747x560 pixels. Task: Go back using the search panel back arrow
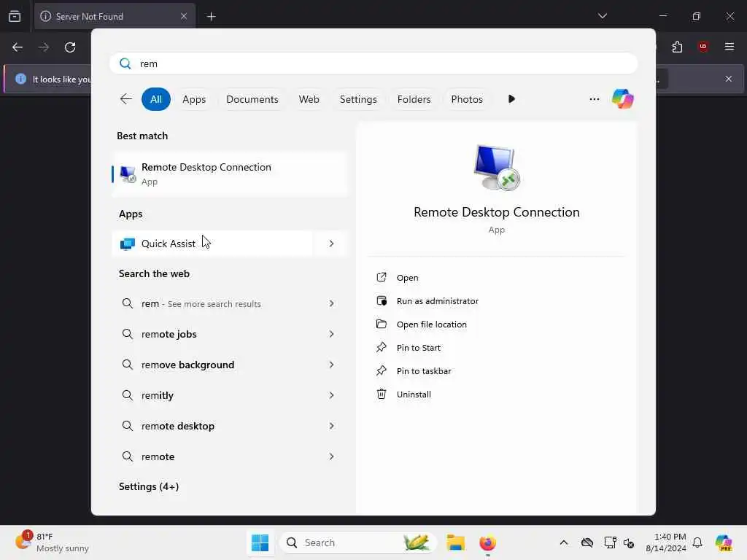point(125,99)
